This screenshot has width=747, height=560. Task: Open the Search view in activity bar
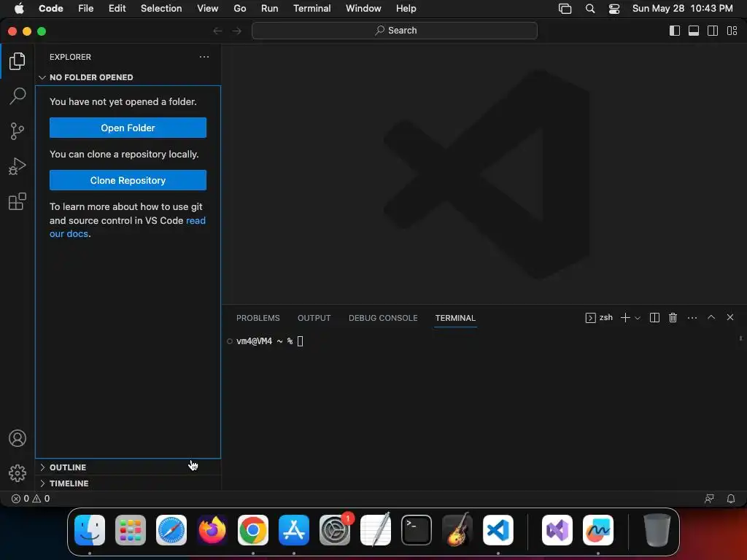click(18, 96)
